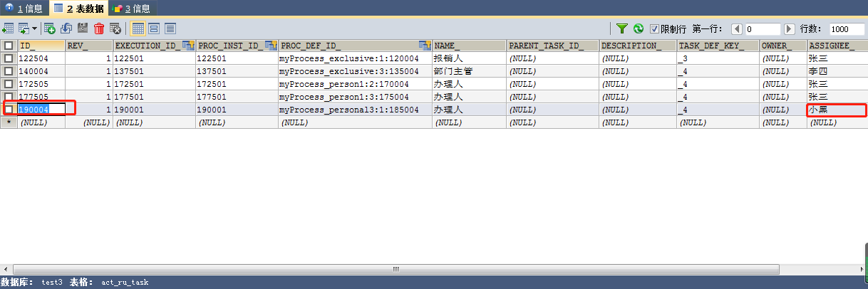Check the row checkbox for ID 177505
This screenshot has height=289, width=868.
9,97
